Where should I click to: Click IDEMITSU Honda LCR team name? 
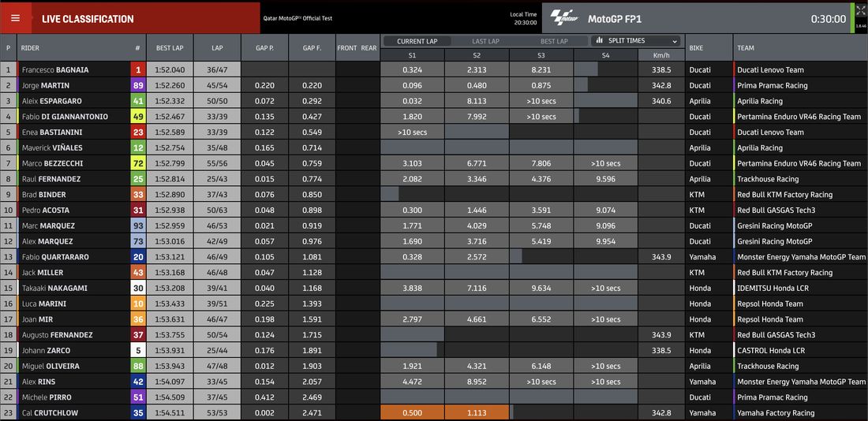point(773,289)
